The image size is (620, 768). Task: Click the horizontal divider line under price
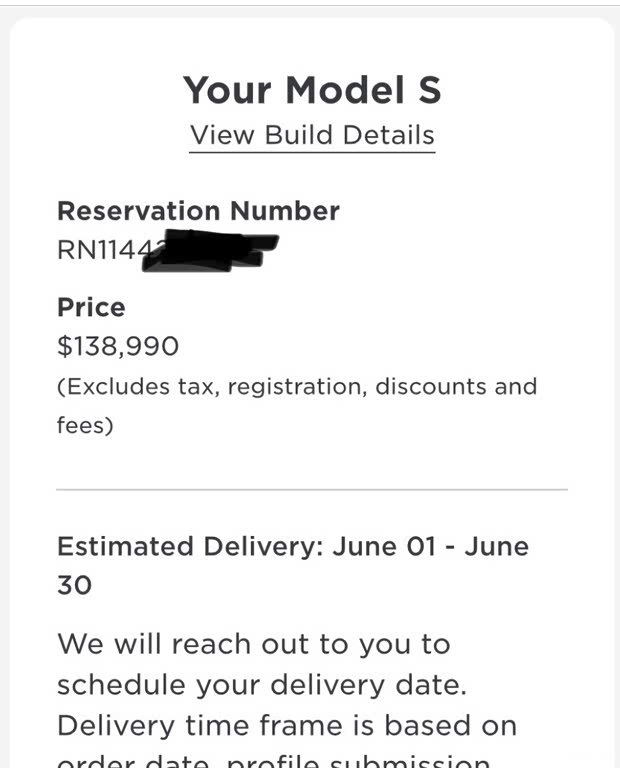coord(312,490)
